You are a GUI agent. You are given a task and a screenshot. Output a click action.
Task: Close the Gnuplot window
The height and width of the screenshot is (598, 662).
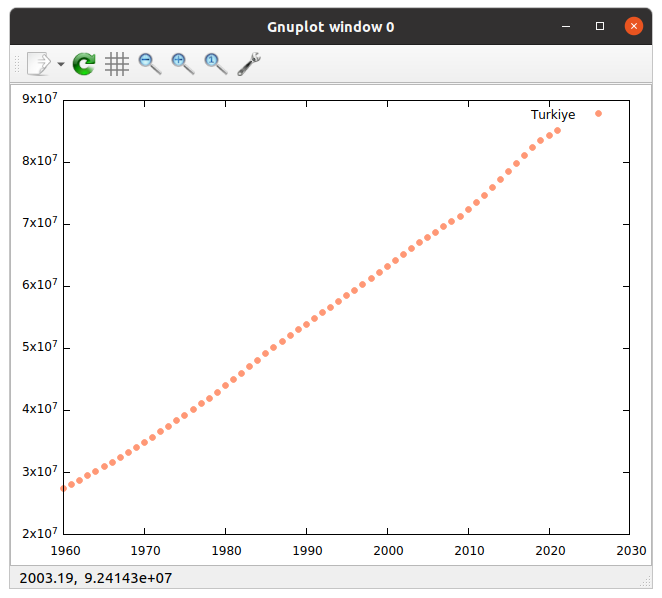click(x=633, y=26)
